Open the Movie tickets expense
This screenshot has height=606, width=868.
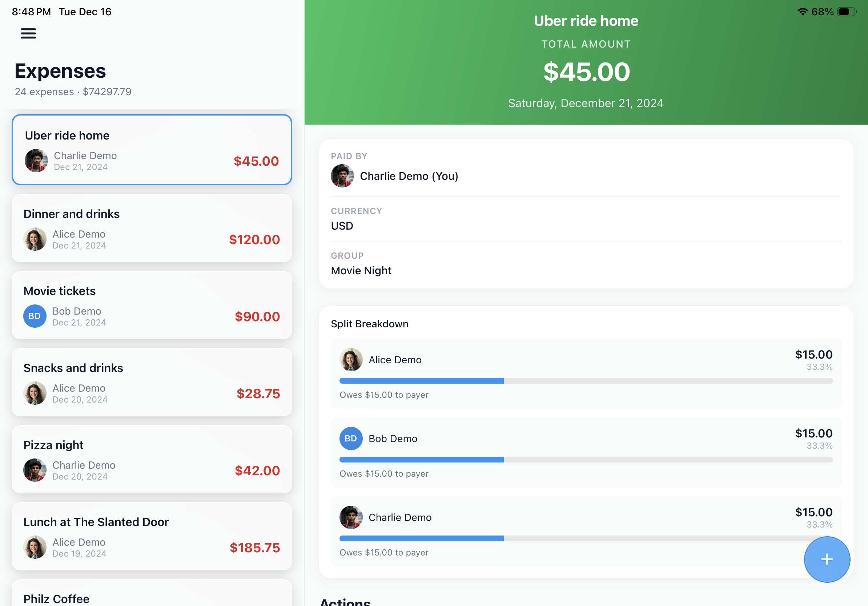point(151,305)
